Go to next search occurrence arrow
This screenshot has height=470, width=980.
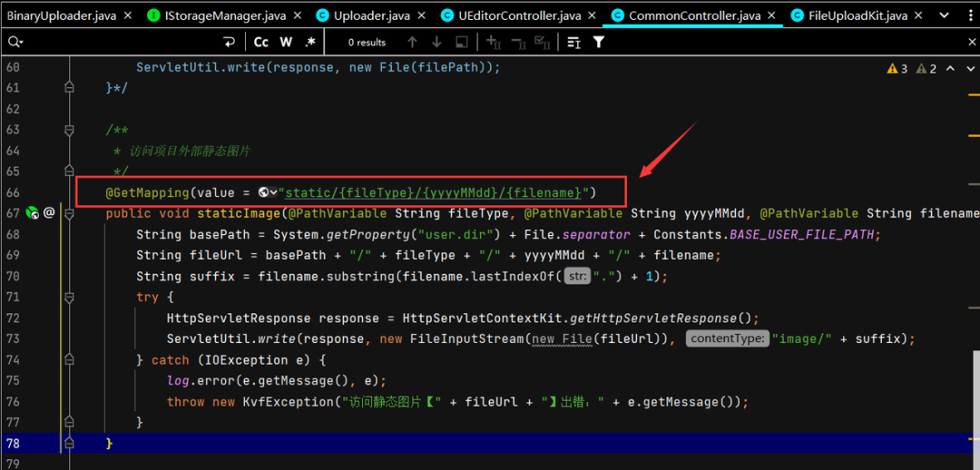click(436, 42)
